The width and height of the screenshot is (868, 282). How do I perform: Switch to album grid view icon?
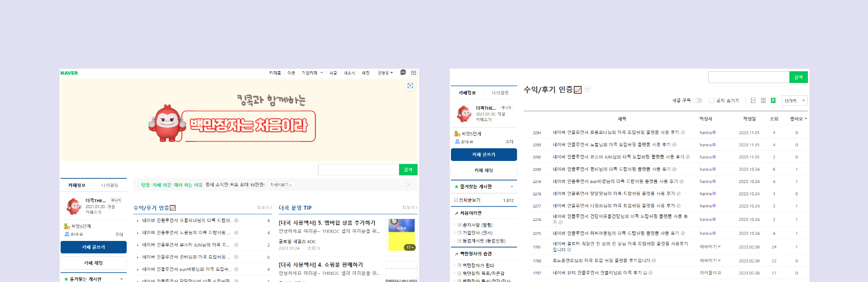(763, 100)
